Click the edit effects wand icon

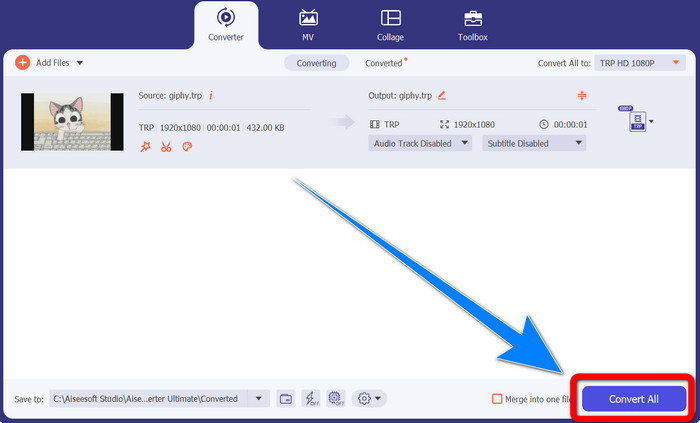146,146
